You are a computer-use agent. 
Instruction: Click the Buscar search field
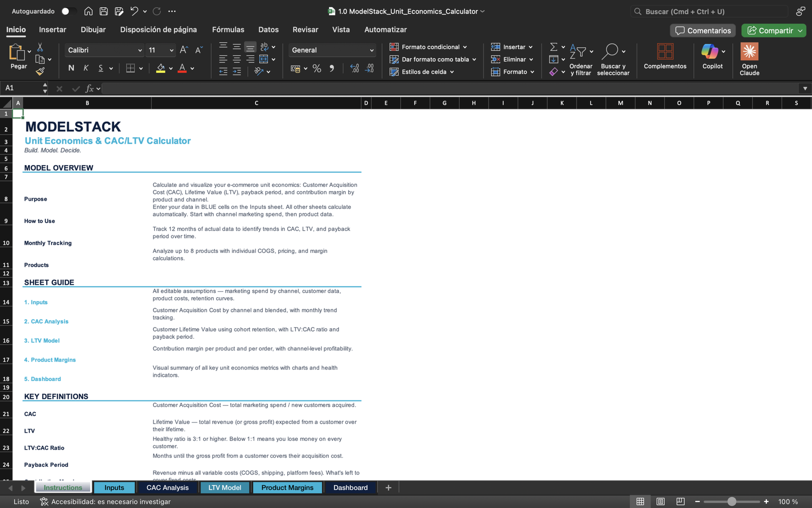710,11
